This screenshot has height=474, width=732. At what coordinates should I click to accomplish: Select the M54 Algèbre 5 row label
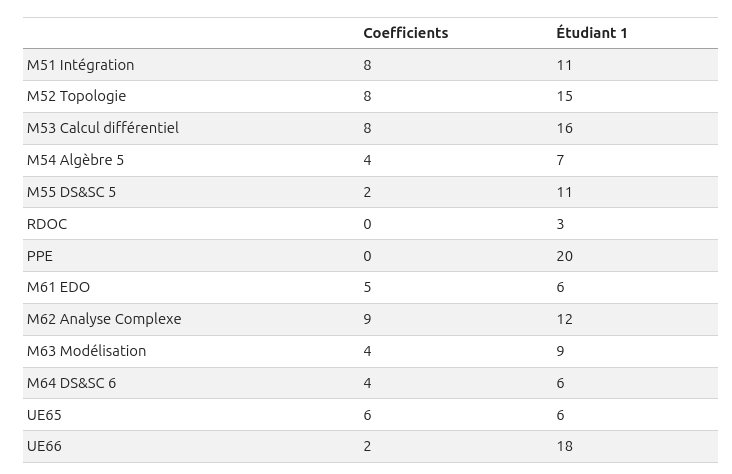pos(75,160)
